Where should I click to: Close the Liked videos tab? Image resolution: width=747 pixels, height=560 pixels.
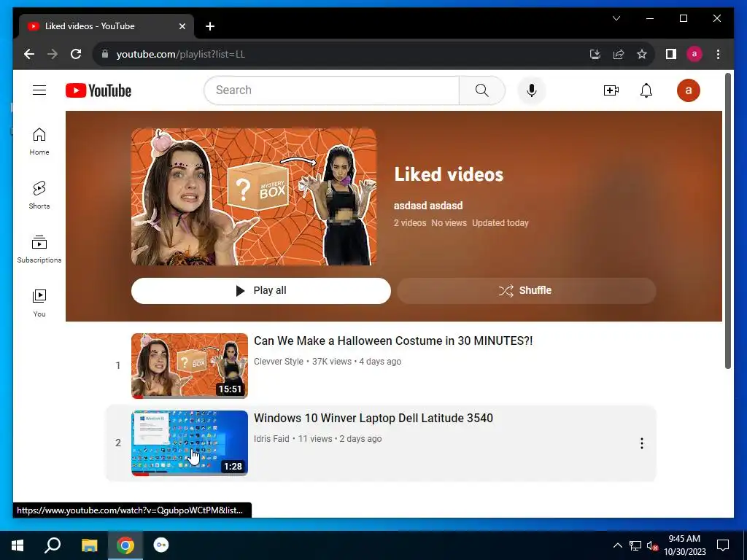(x=182, y=26)
